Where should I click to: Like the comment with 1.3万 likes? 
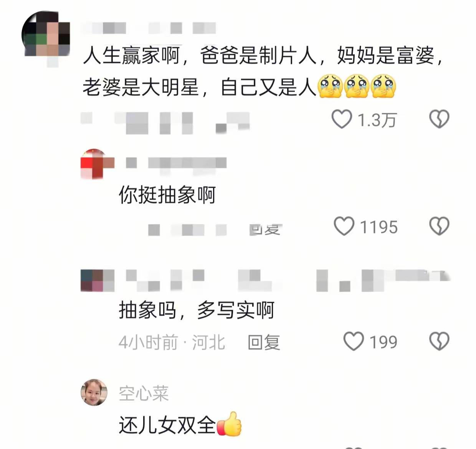pyautogui.click(x=342, y=119)
